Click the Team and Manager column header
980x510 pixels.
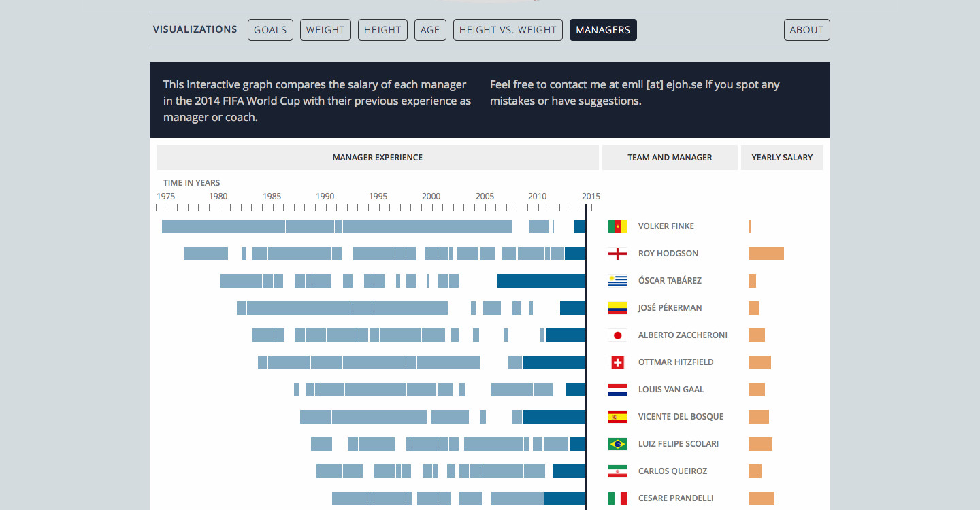click(670, 157)
